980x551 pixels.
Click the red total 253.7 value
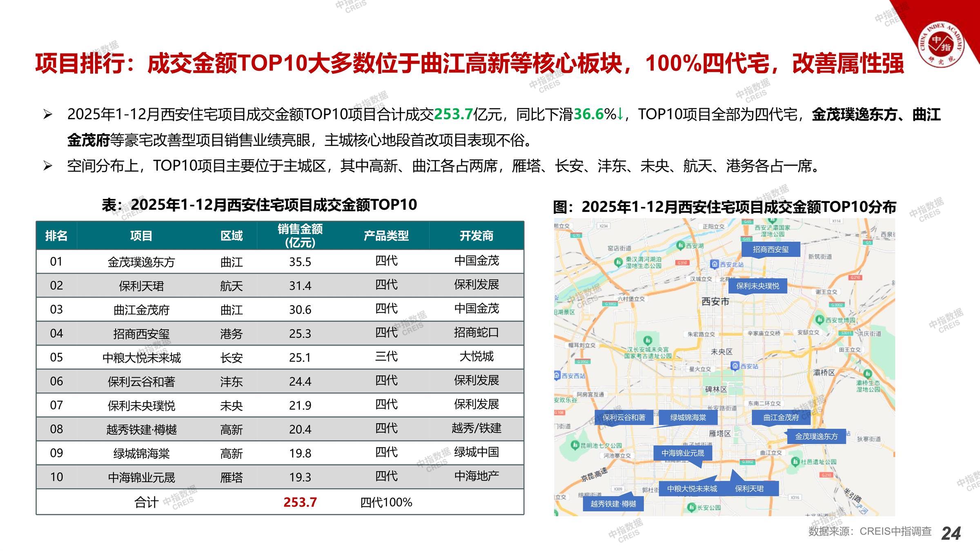click(x=300, y=502)
